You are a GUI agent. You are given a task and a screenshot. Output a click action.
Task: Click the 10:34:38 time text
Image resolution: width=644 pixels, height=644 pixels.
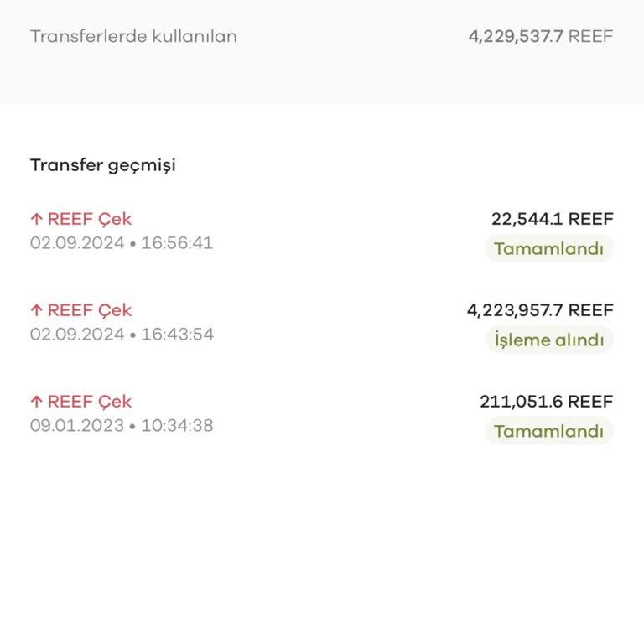coord(177,426)
